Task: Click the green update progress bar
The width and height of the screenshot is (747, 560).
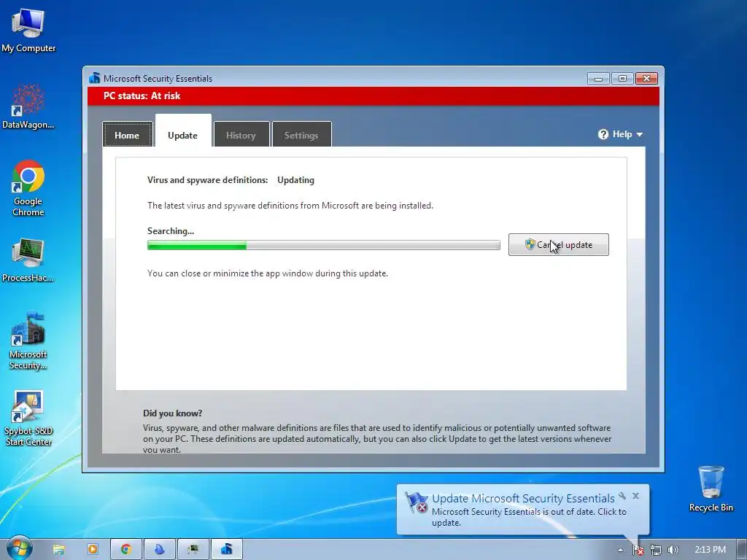Action: [323, 245]
